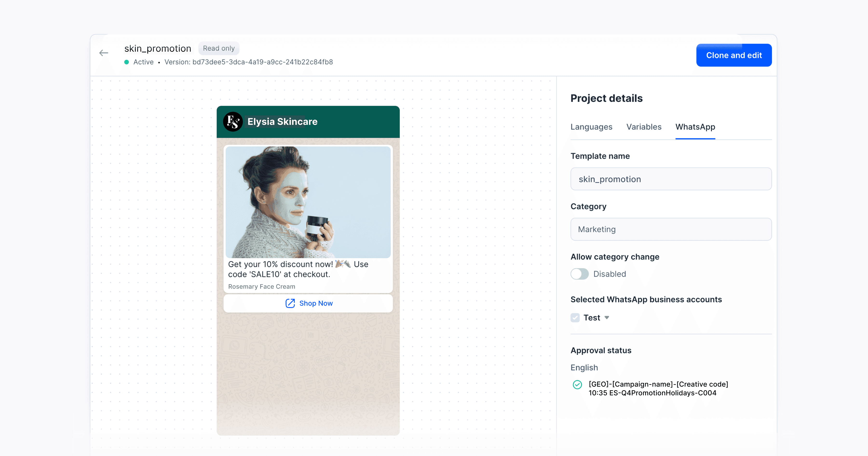
Task: Click the Approval status heading
Action: coord(601,350)
